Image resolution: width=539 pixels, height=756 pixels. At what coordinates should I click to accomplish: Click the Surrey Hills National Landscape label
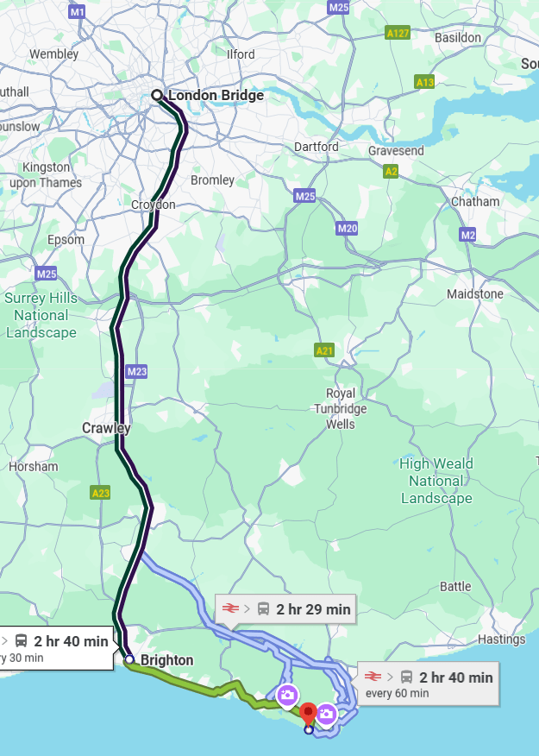point(41,315)
